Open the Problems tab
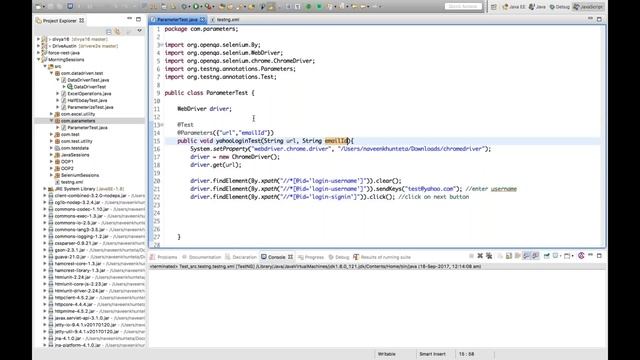The height and width of the screenshot is (360, 640). tap(164, 257)
